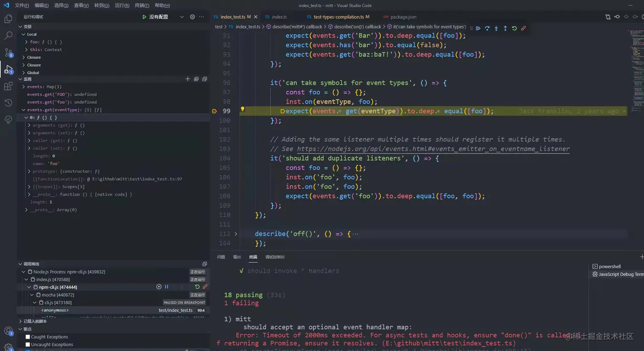
Task: Open the 文件(F) menu
Action: pos(22,6)
